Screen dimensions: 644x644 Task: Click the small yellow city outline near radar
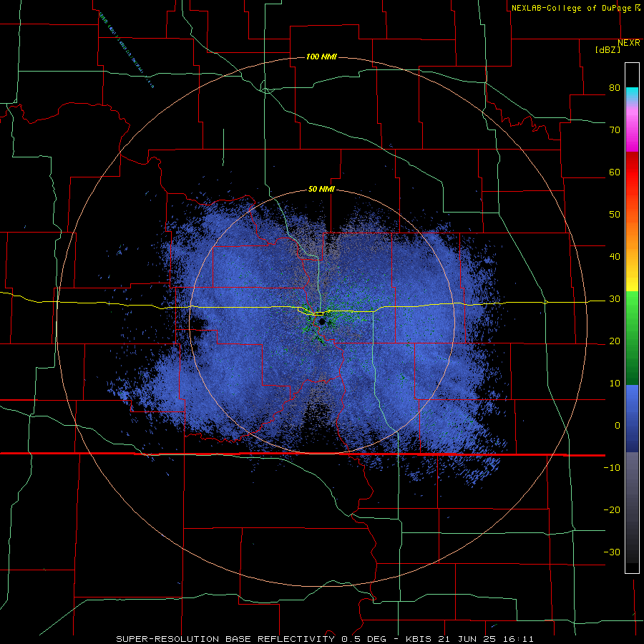coord(318,314)
